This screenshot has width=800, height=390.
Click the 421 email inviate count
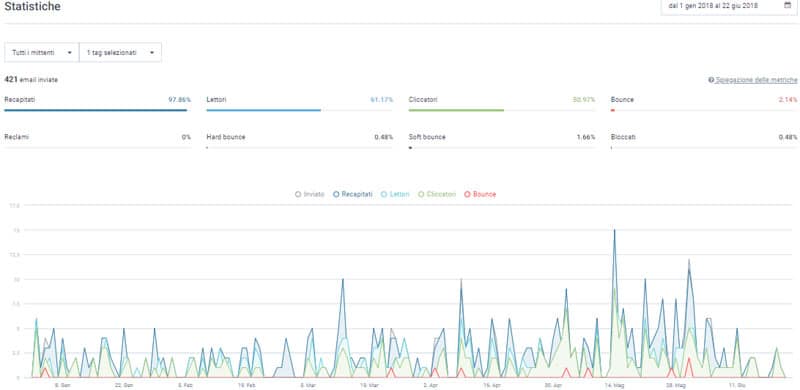coord(31,80)
